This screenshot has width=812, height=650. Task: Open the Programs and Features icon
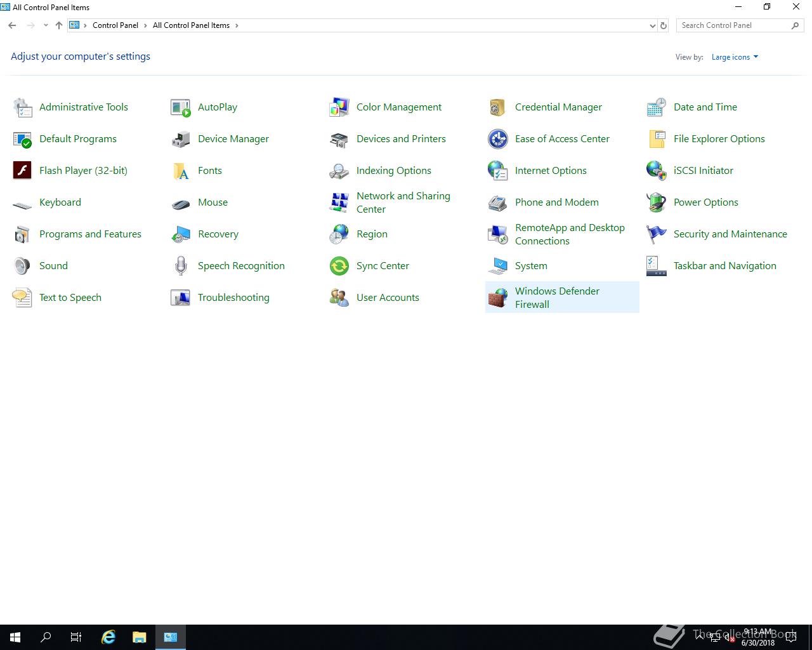[x=22, y=234]
